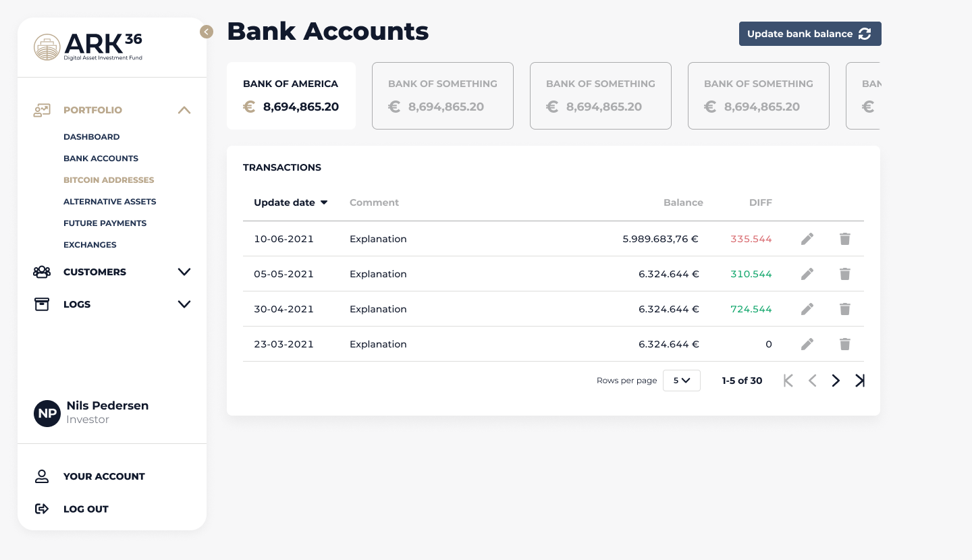972x560 pixels.
Task: Open Bitcoin Addresses in the sidebar
Action: 109,180
